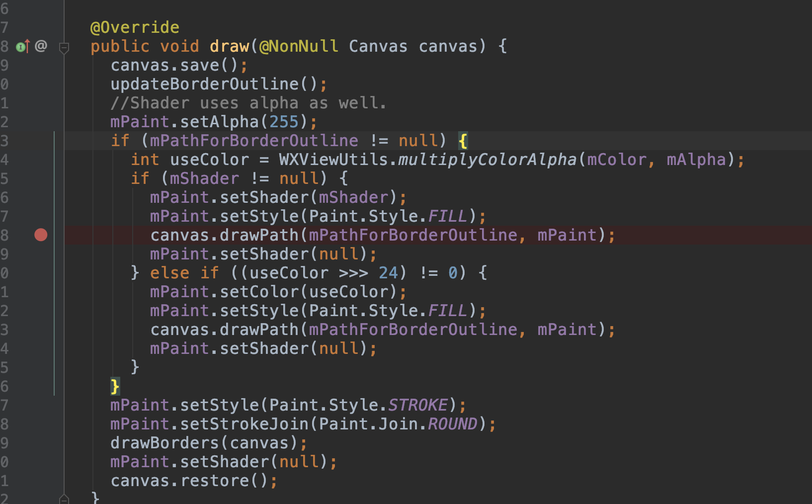This screenshot has width=812, height=504.
Task: Toggle a breakpoint on the canvas.restore line
Action: tap(41, 481)
